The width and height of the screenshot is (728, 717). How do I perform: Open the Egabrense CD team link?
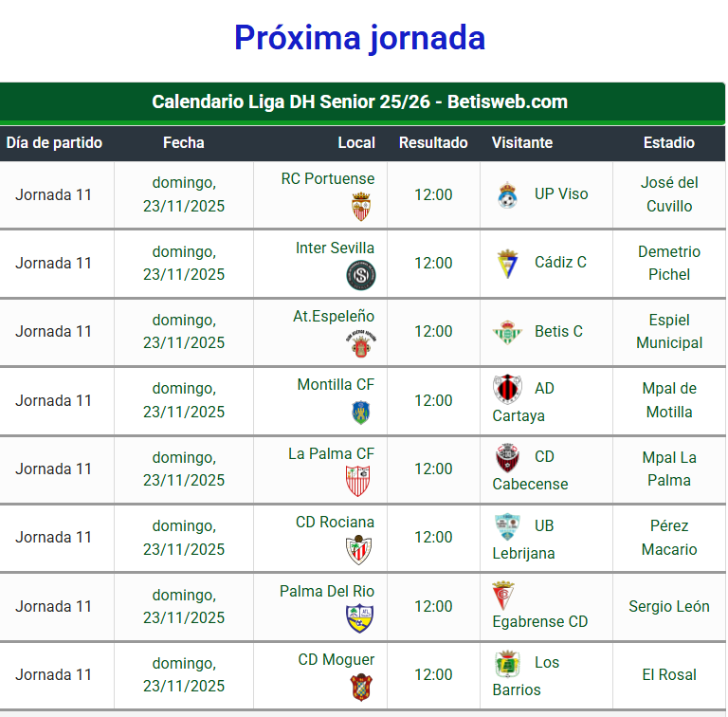pyautogui.click(x=540, y=621)
